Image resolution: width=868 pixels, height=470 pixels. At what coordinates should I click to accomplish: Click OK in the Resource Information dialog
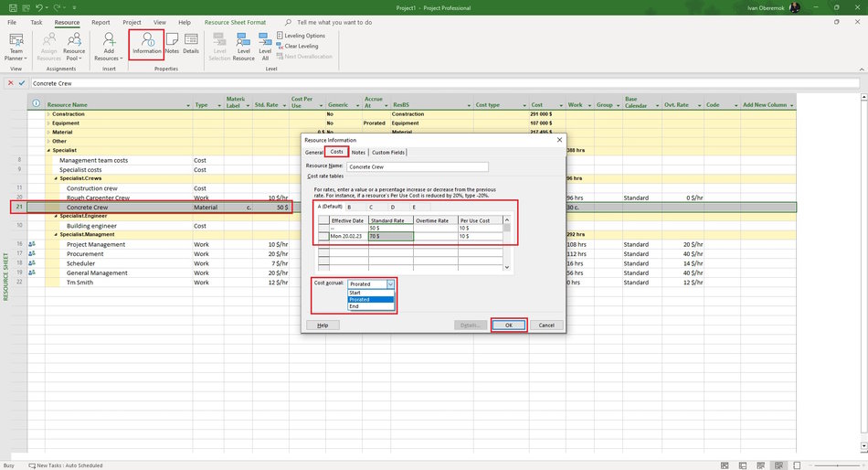click(x=509, y=326)
